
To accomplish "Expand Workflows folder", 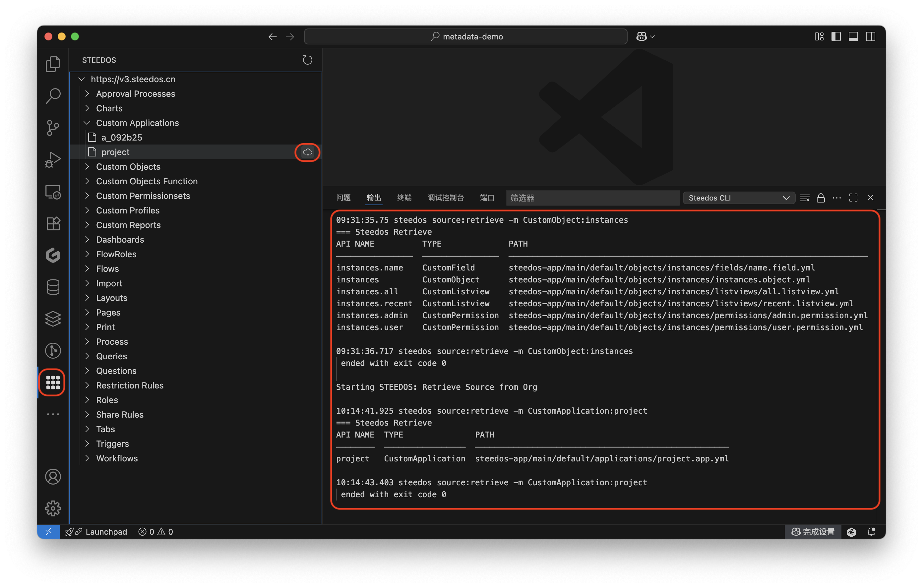I will click(87, 458).
